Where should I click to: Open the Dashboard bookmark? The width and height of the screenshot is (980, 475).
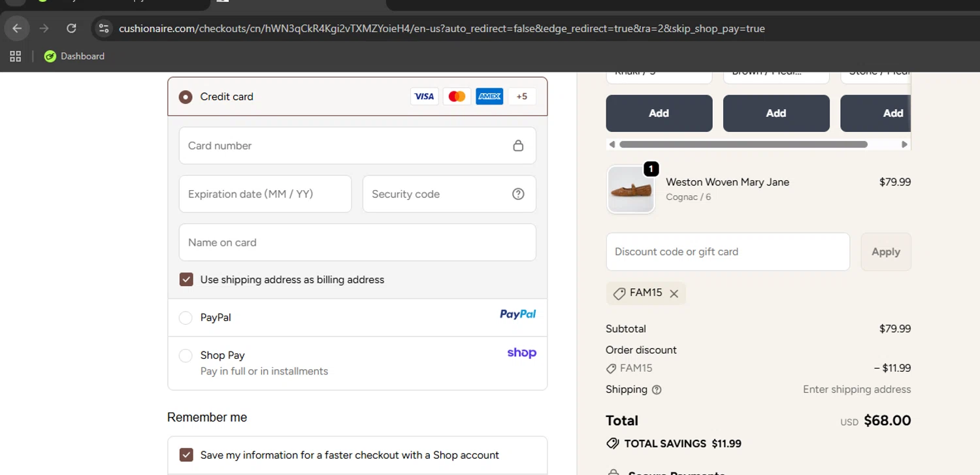pyautogui.click(x=74, y=56)
